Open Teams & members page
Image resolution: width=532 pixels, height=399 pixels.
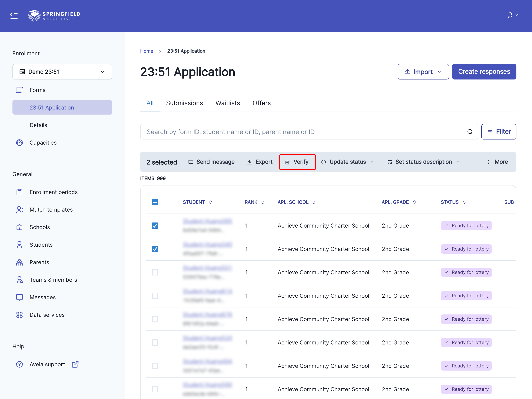pyautogui.click(x=53, y=280)
